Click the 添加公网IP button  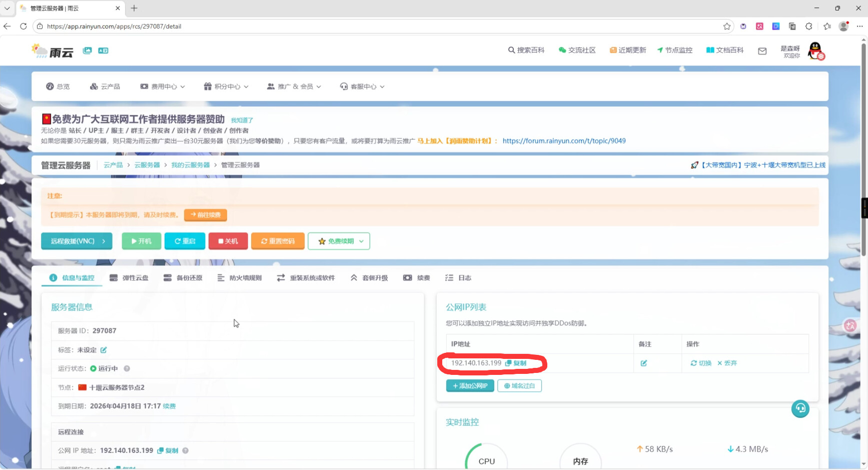[x=470, y=386]
